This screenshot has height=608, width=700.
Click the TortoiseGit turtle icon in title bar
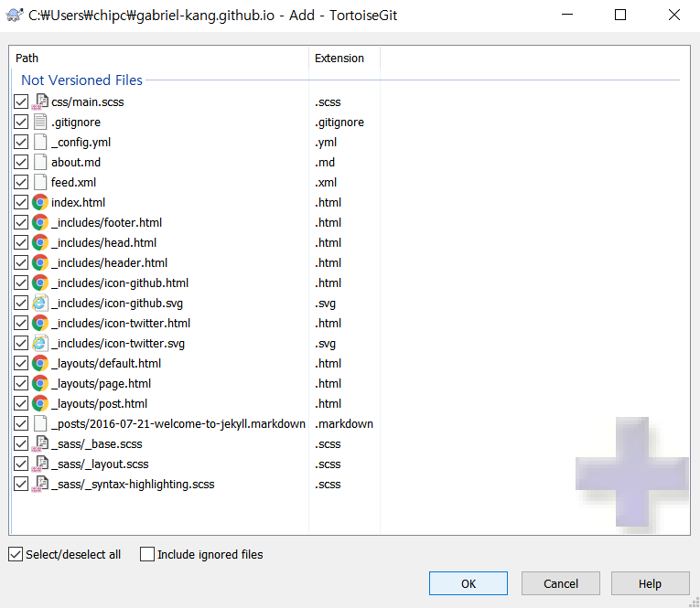tap(15, 16)
